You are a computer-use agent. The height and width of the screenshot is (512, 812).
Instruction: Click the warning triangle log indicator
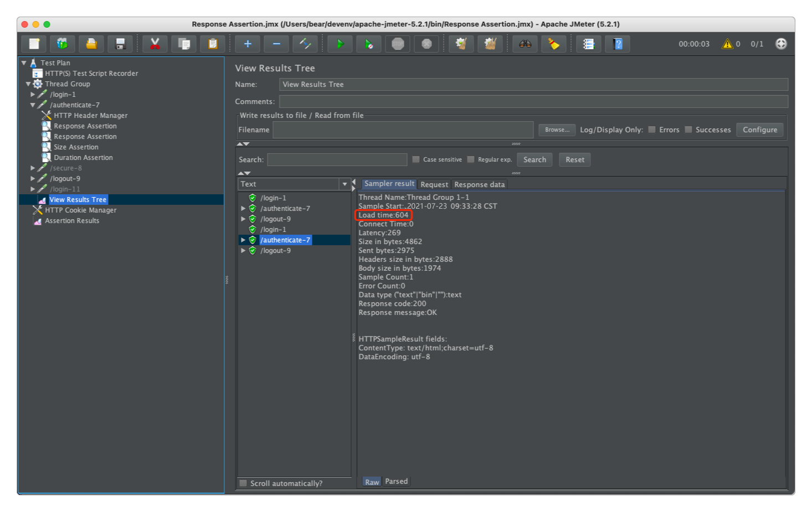pos(727,44)
